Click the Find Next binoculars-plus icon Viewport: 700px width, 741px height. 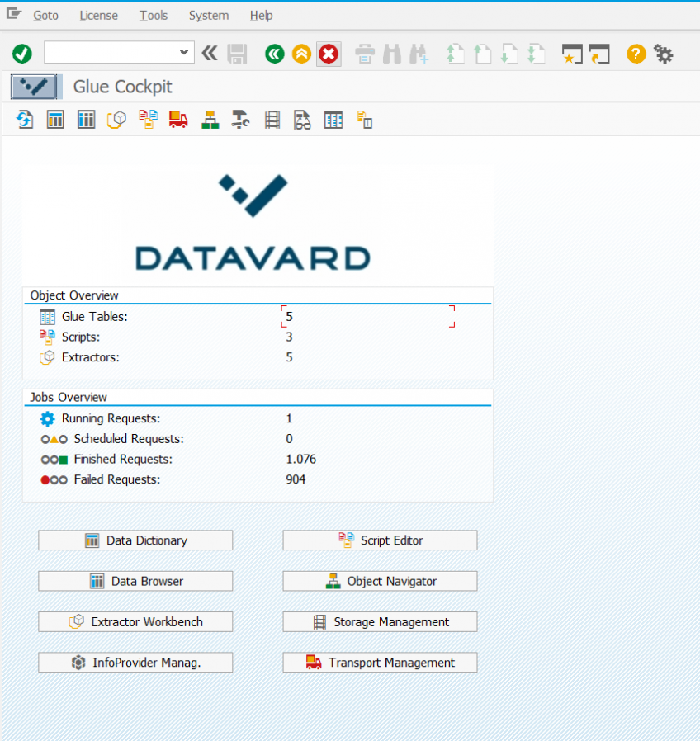[419, 54]
